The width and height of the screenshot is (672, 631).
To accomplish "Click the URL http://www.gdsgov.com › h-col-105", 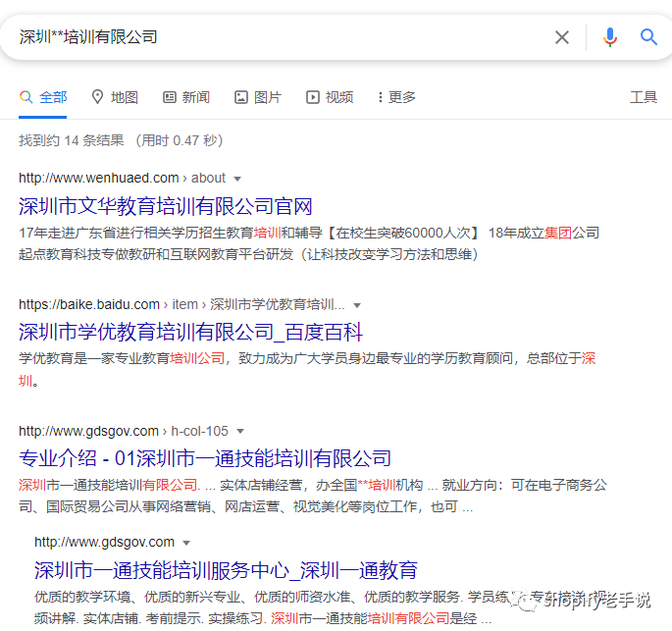I will pyautogui.click(x=124, y=431).
